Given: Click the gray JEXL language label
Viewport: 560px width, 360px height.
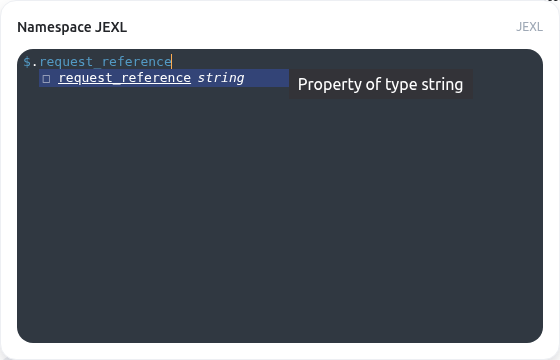Looking at the screenshot, I should tap(529, 27).
